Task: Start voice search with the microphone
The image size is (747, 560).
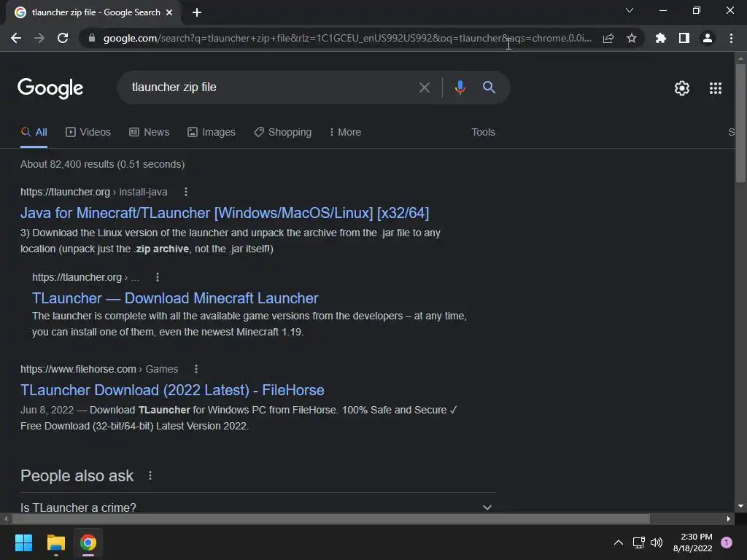Action: [x=460, y=87]
